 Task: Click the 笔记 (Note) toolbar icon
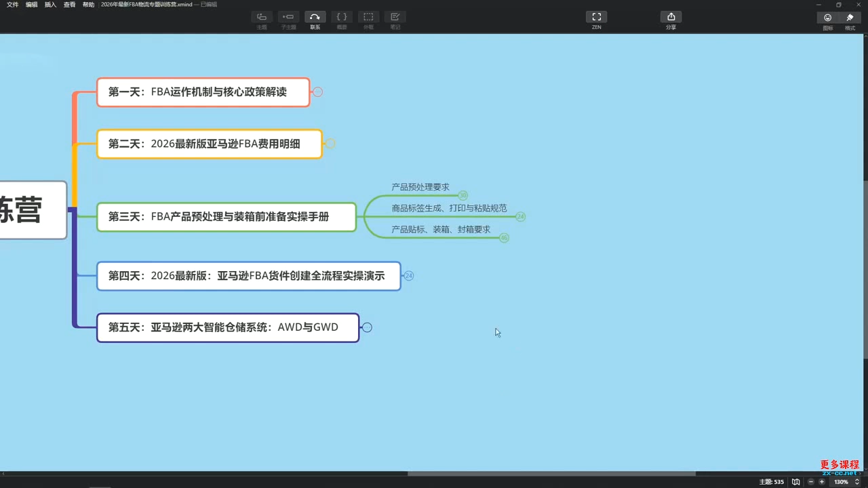point(395,17)
